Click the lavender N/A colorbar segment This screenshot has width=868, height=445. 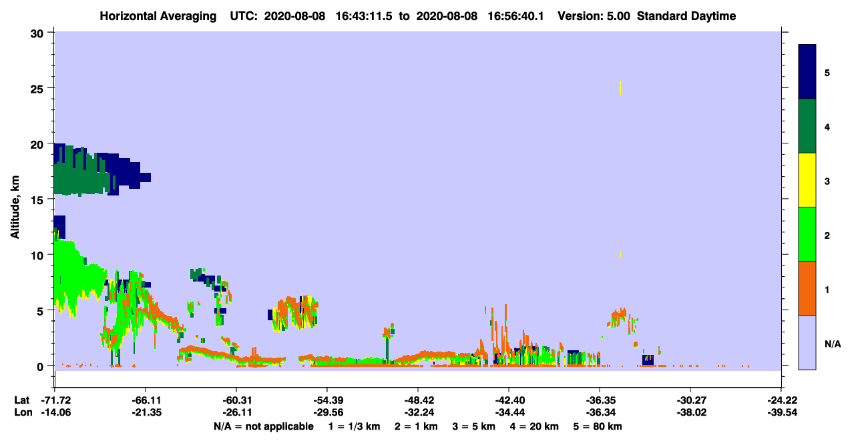807,342
